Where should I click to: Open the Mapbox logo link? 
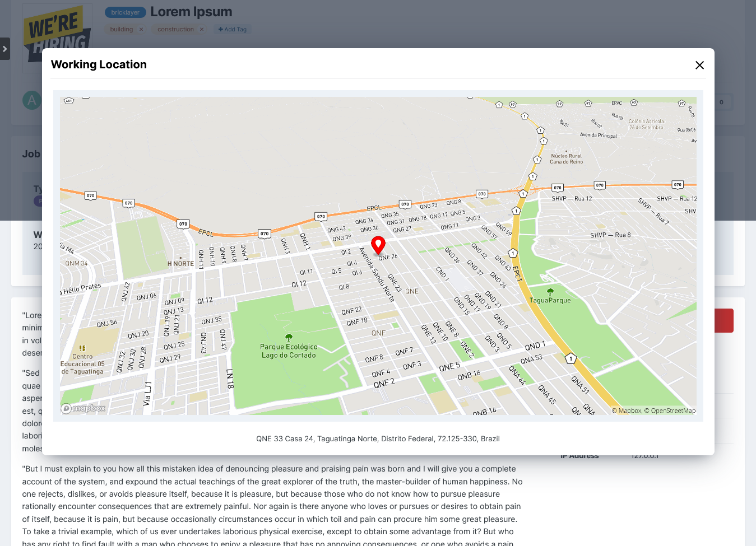click(84, 408)
